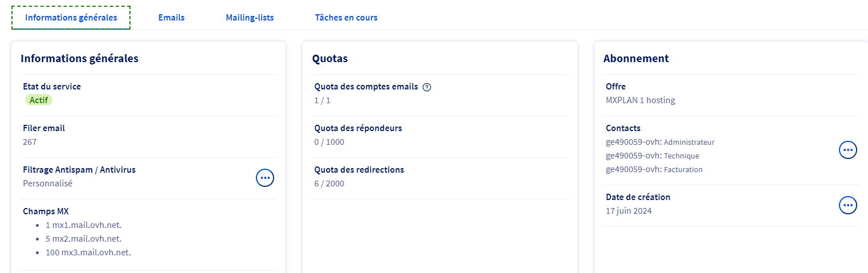The height and width of the screenshot is (273, 868).
Task: Open the Contacts actions menu
Action: 848,150
